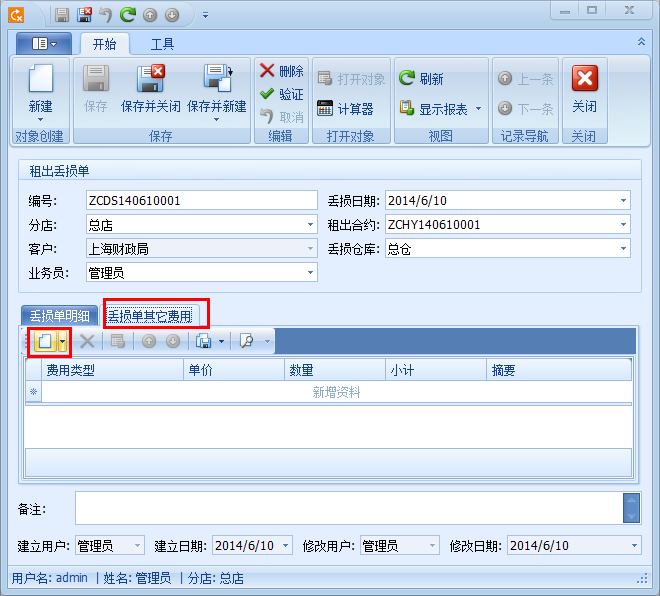660x596 pixels.
Task: Select the 丢损单其它费用 tab
Action: (155, 315)
